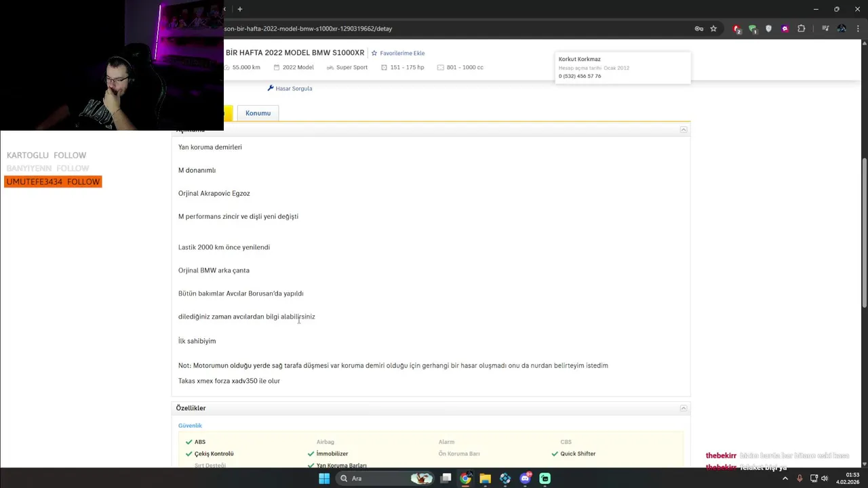This screenshot has width=868, height=488.
Task: Click the wrench icon next to Hasar Sorgula
Action: pos(271,88)
